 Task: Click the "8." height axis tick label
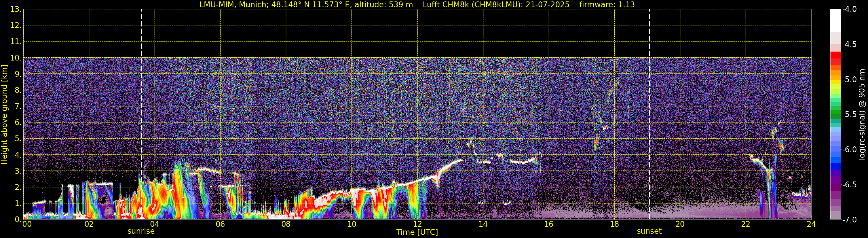pyautogui.click(x=18, y=90)
